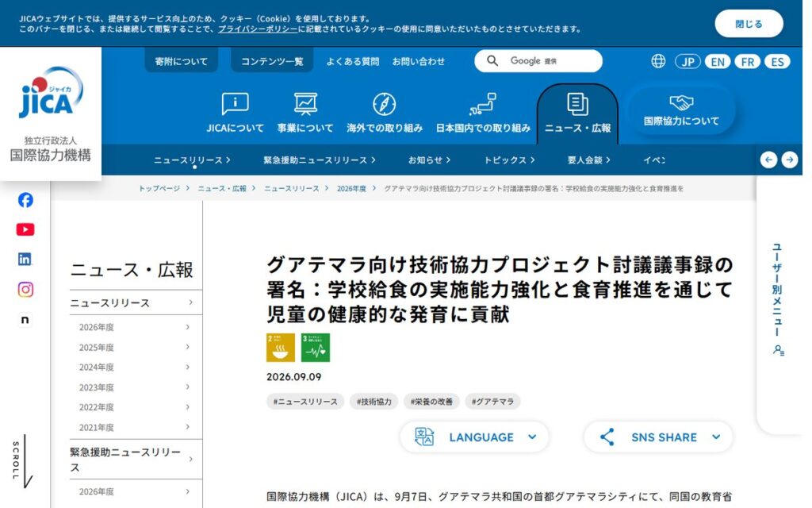The height and width of the screenshot is (508, 812).
Task: Go to ニュースリリース breadcrumb
Action: (x=292, y=189)
